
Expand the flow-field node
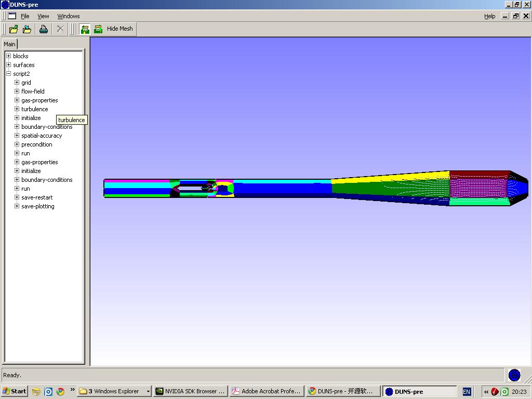17,91
